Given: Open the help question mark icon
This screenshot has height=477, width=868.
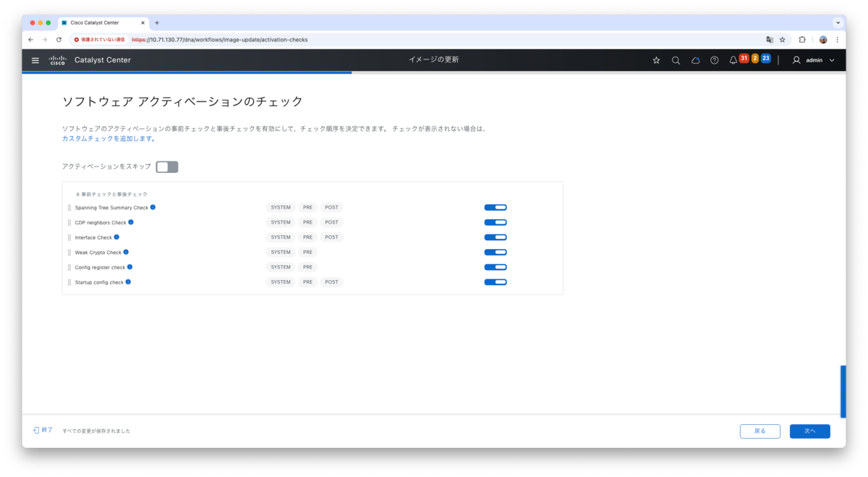Looking at the screenshot, I should 715,60.
